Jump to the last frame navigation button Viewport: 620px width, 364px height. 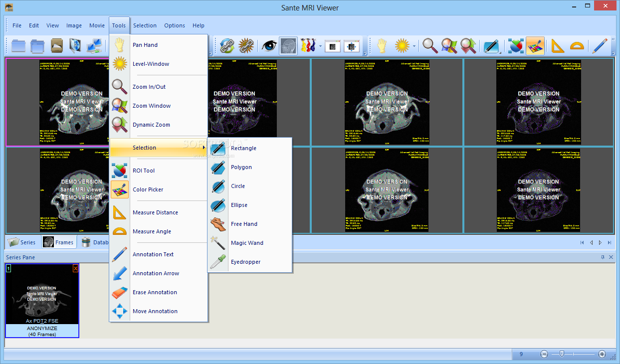610,242
